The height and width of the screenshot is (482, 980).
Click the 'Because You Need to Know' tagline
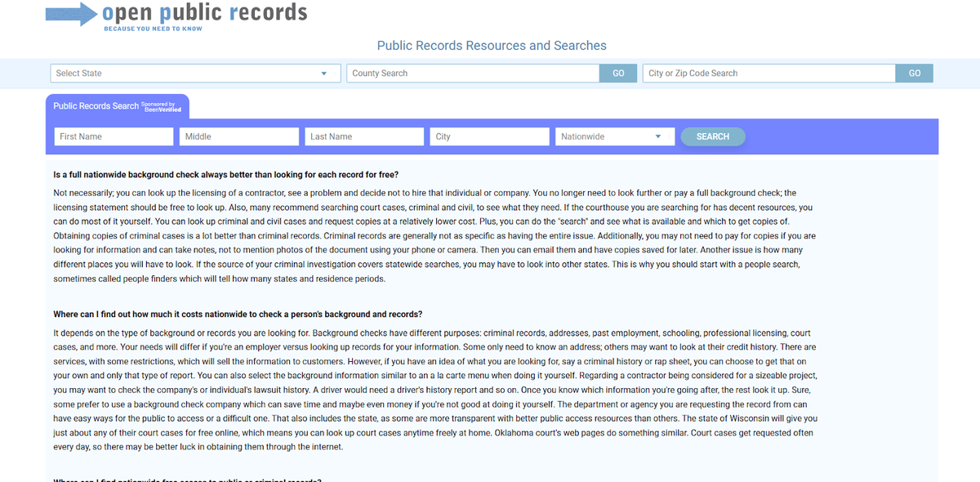click(152, 28)
